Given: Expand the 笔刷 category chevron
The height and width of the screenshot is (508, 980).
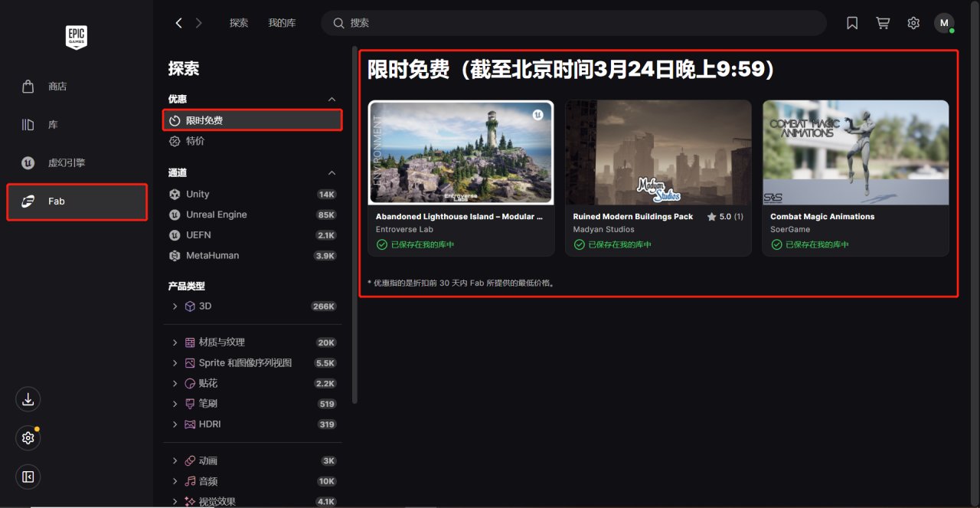Looking at the screenshot, I should pos(175,404).
